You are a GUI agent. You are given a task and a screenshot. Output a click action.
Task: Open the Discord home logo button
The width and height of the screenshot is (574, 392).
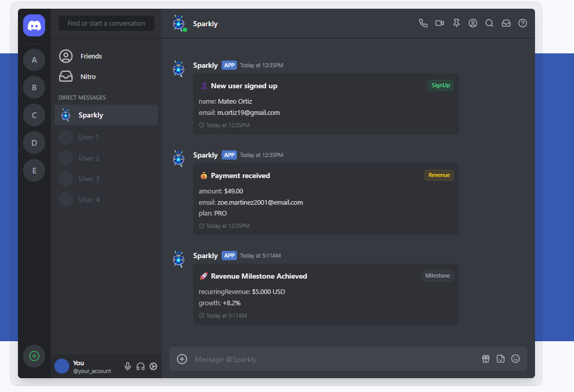tap(34, 25)
